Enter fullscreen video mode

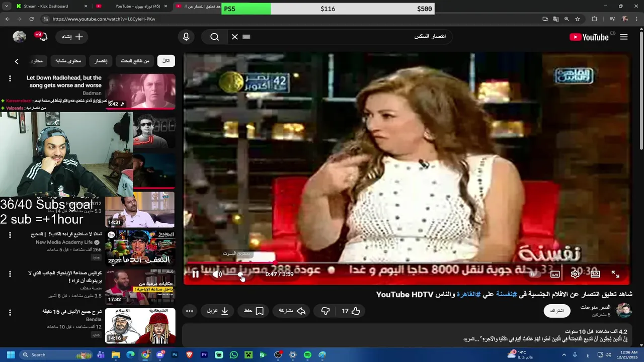(615, 274)
